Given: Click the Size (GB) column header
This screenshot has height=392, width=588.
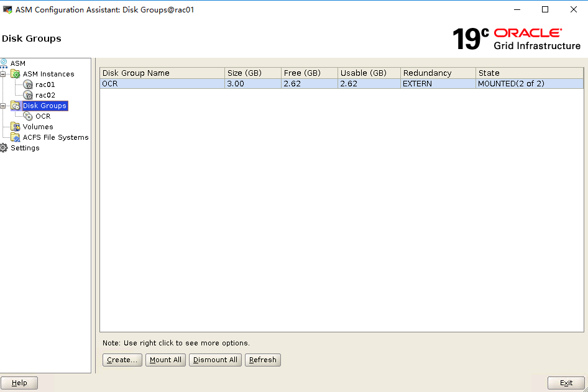Looking at the screenshot, I should pos(253,73).
